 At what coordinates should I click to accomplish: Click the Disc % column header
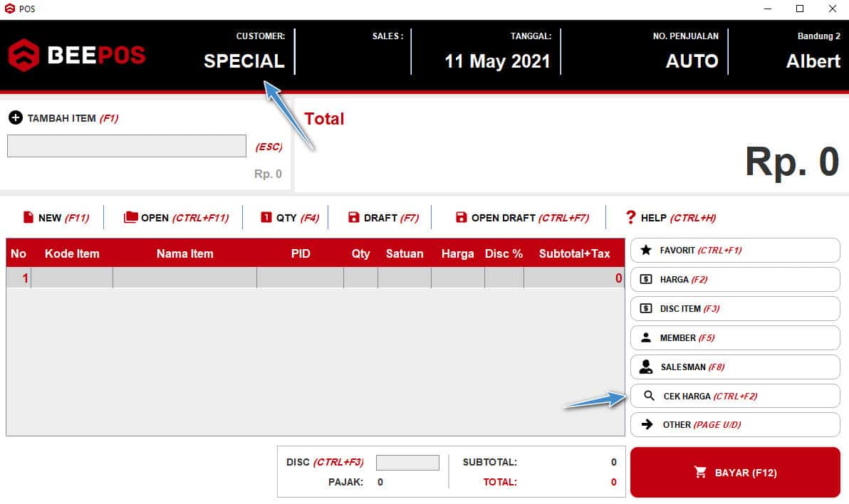504,253
